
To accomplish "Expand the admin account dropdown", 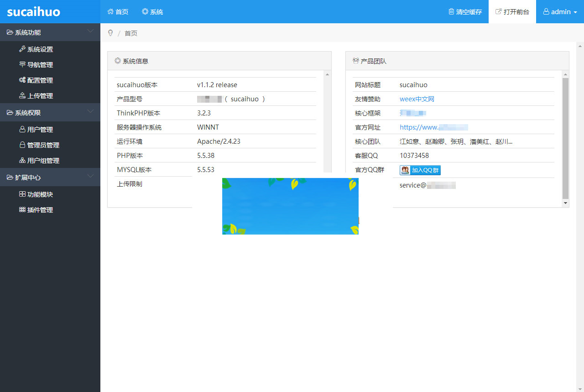I will (560, 11).
